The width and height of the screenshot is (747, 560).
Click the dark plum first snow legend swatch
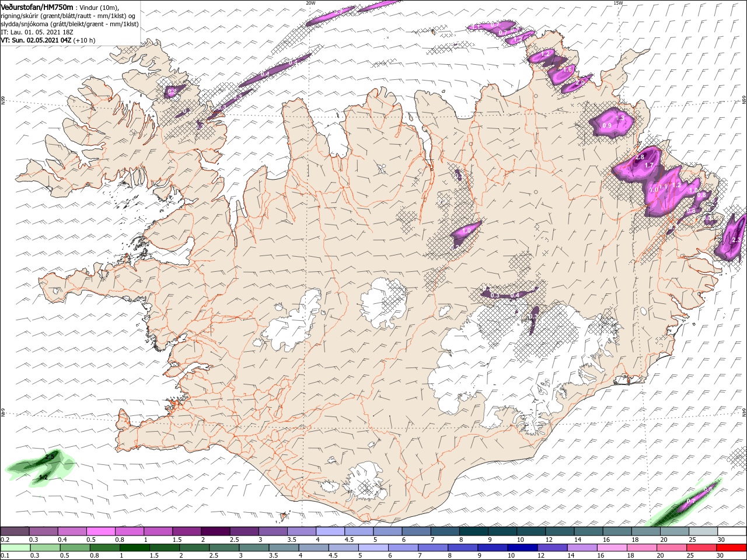pos(15,531)
